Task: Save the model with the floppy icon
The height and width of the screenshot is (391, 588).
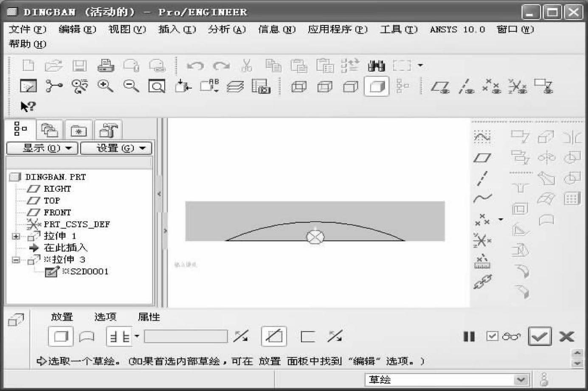Action: (79, 66)
